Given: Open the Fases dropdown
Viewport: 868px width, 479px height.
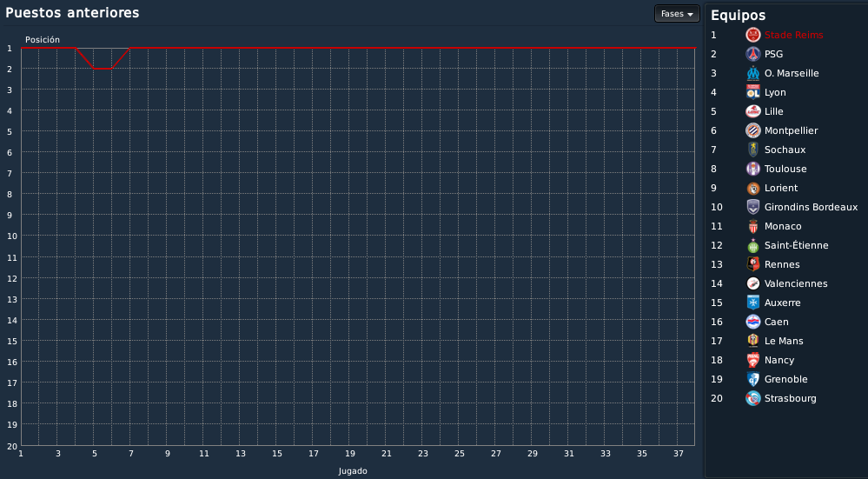Looking at the screenshot, I should coord(677,14).
